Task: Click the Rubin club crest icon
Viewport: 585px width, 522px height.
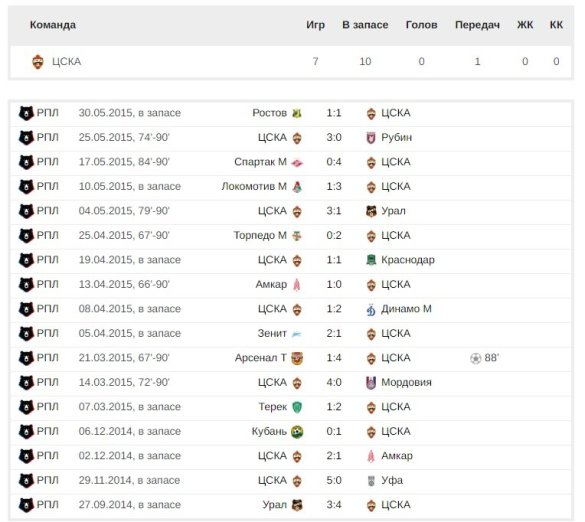Action: point(370,138)
